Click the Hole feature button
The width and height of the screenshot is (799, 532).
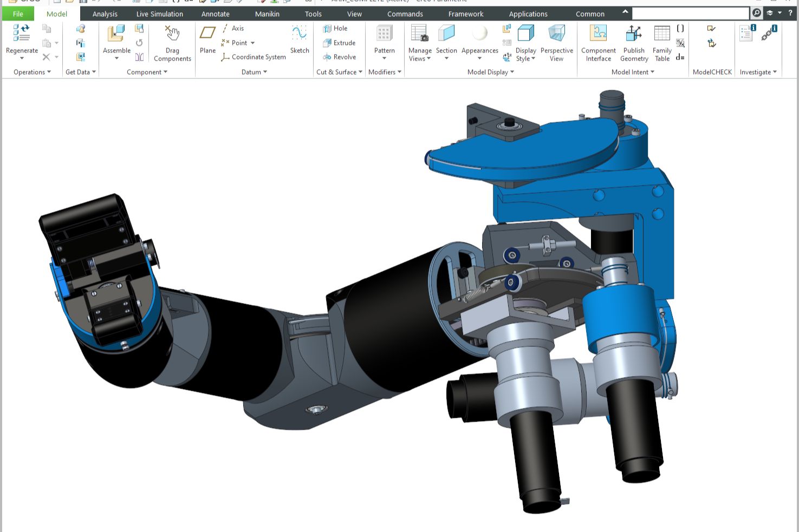point(335,28)
